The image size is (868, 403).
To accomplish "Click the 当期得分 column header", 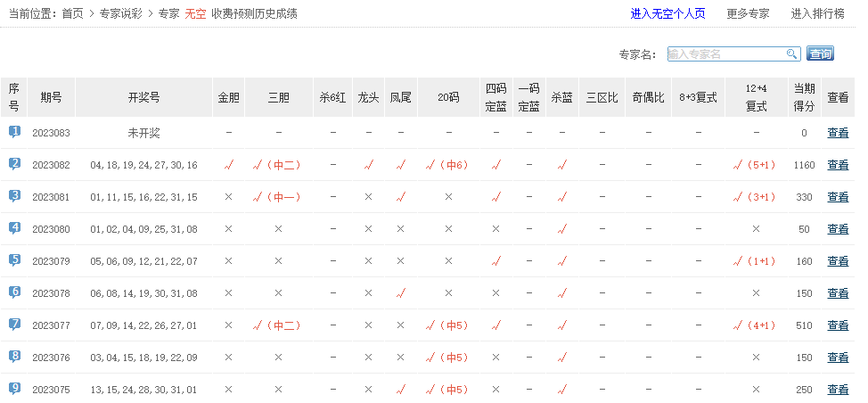I will pyautogui.click(x=804, y=97).
